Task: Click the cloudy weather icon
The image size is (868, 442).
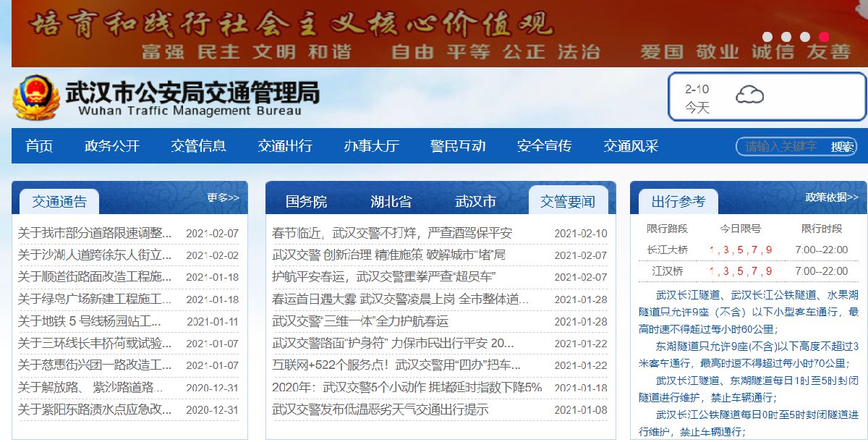Action: [749, 95]
